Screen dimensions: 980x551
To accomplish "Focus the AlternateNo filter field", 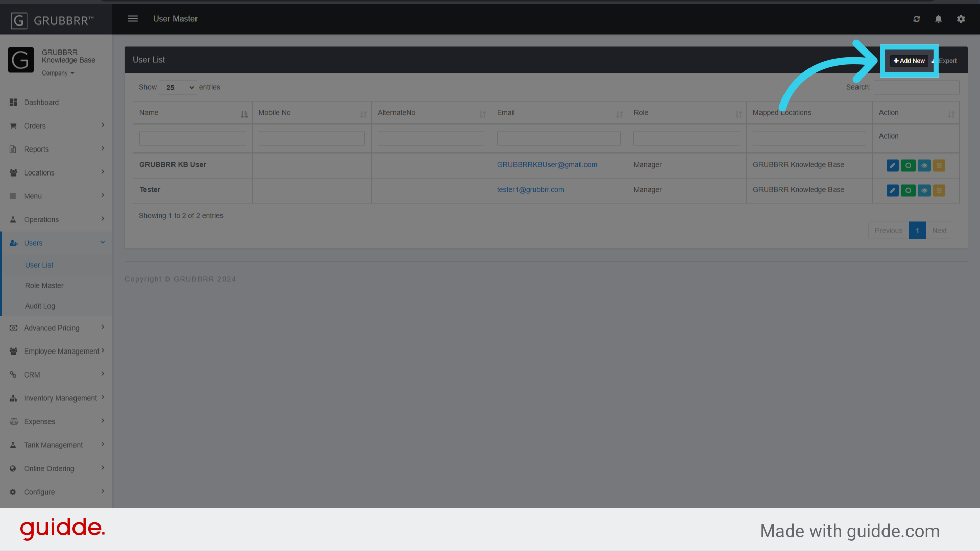I will click(431, 139).
